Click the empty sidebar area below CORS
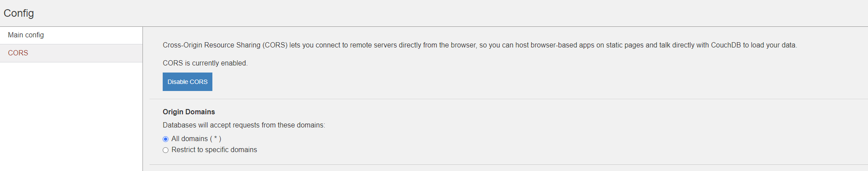The image size is (868, 171). (71, 116)
